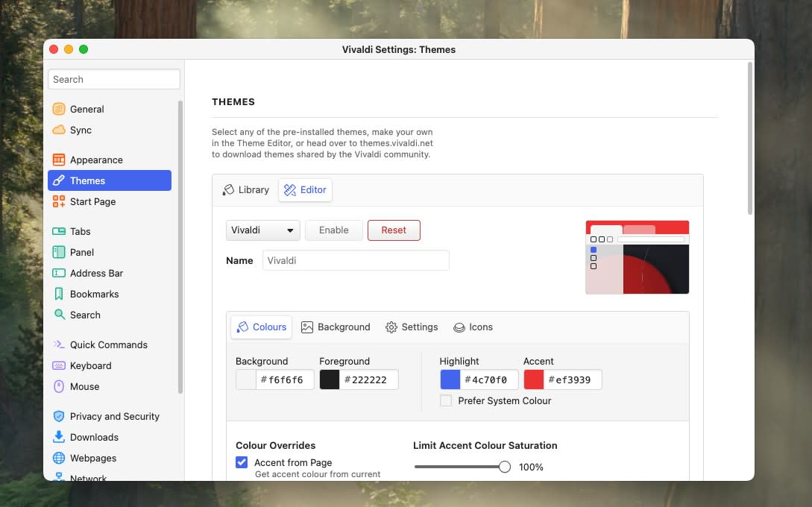Switch to the Library tab label
Image resolution: width=812 pixels, height=507 pixels.
(x=254, y=190)
